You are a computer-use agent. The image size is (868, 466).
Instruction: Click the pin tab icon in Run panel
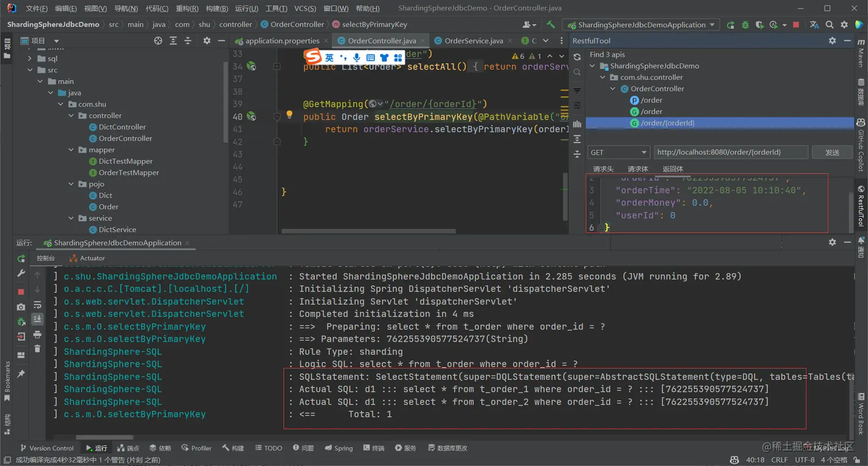pos(21,374)
